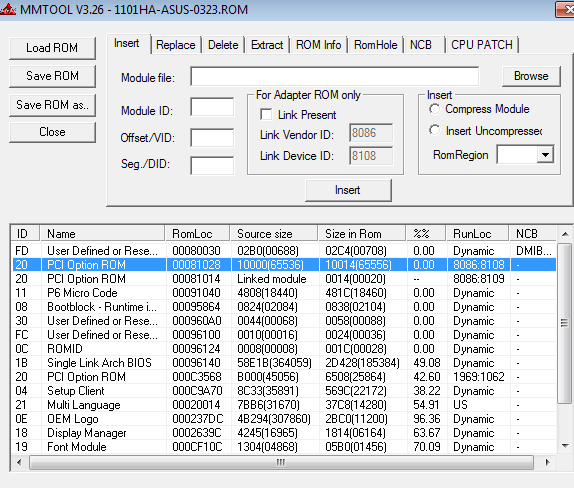The height and width of the screenshot is (488, 574).
Task: Click the NCB column header
Action: point(533,234)
